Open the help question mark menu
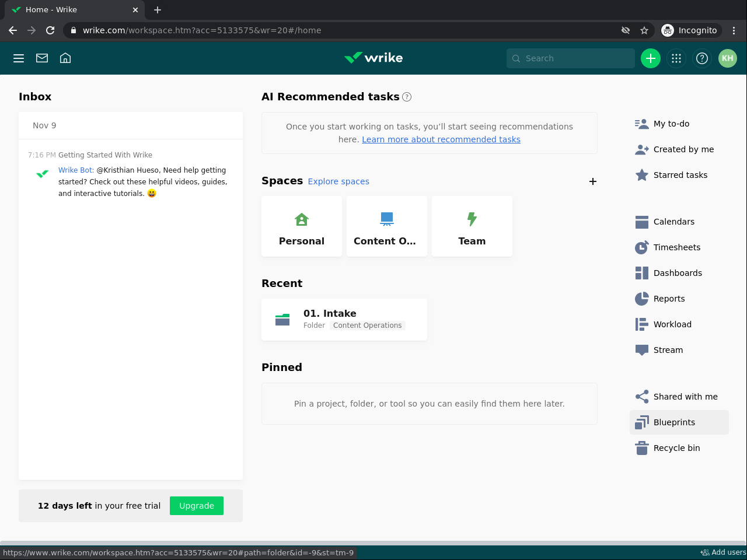This screenshot has height=560, width=747. point(702,58)
